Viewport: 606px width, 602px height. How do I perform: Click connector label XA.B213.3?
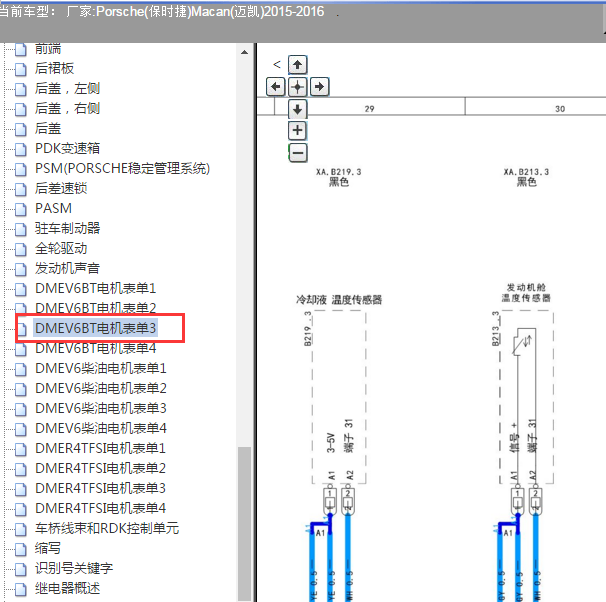[x=526, y=172]
